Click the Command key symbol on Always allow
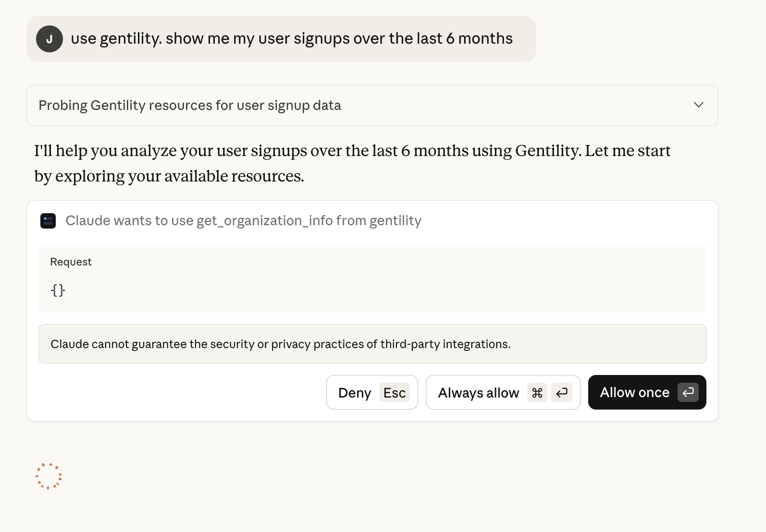This screenshot has width=766, height=532. point(537,392)
